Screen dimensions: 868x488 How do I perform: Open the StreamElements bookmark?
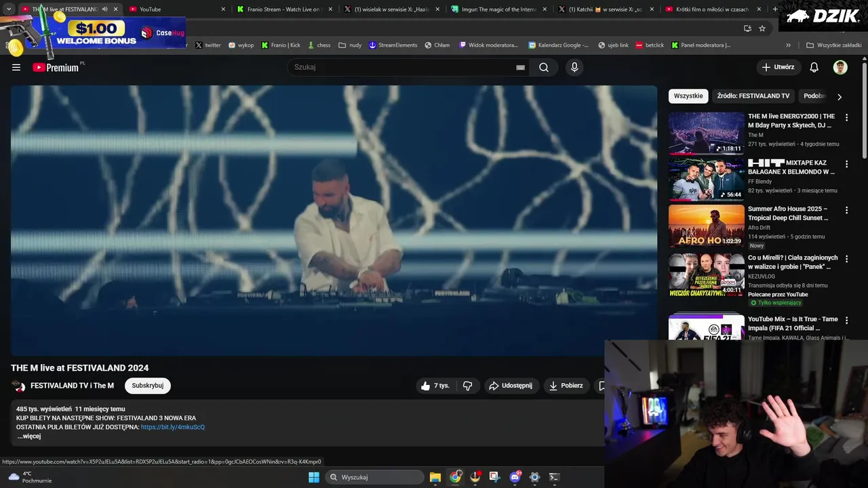(393, 45)
